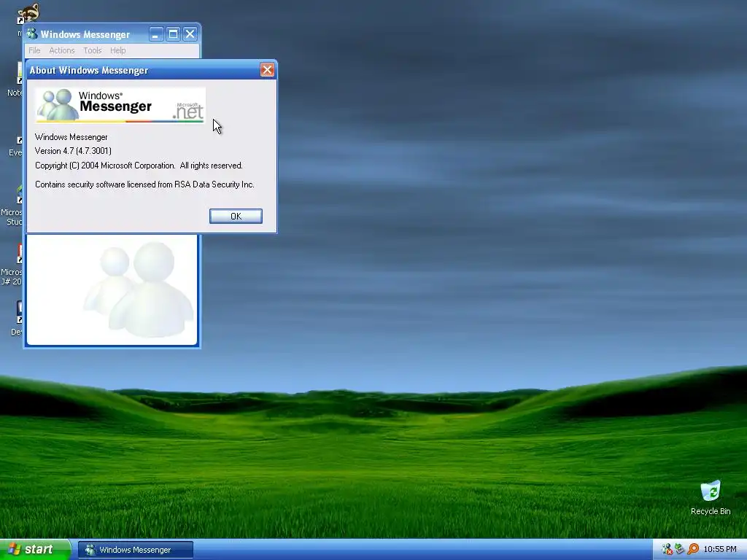Image resolution: width=747 pixels, height=560 pixels.
Task: Click 'Windows Messenger' product name line in dialog
Action: (71, 137)
